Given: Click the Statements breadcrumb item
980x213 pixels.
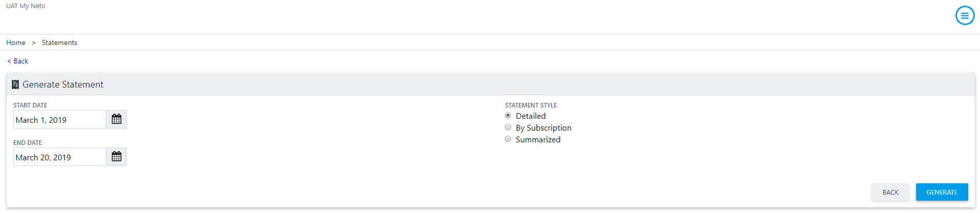Looking at the screenshot, I should click(59, 42).
